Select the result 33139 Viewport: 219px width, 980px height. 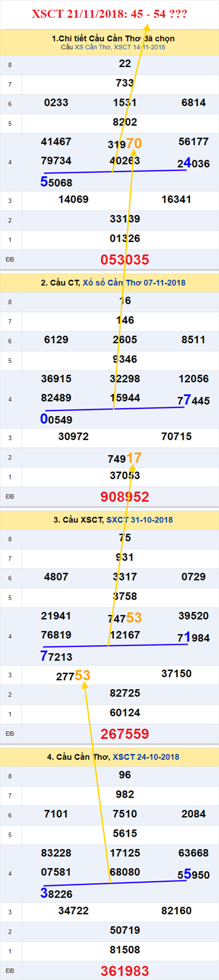point(125,219)
